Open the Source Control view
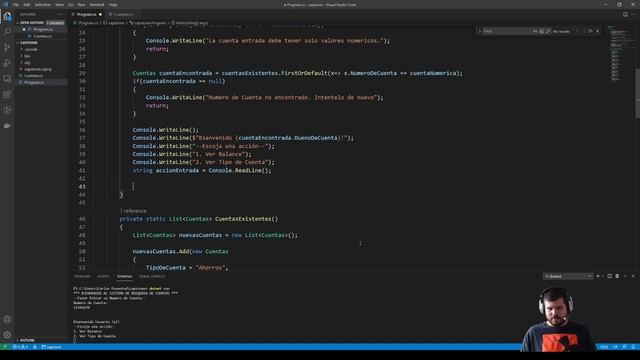The image size is (640, 360). (x=7, y=47)
